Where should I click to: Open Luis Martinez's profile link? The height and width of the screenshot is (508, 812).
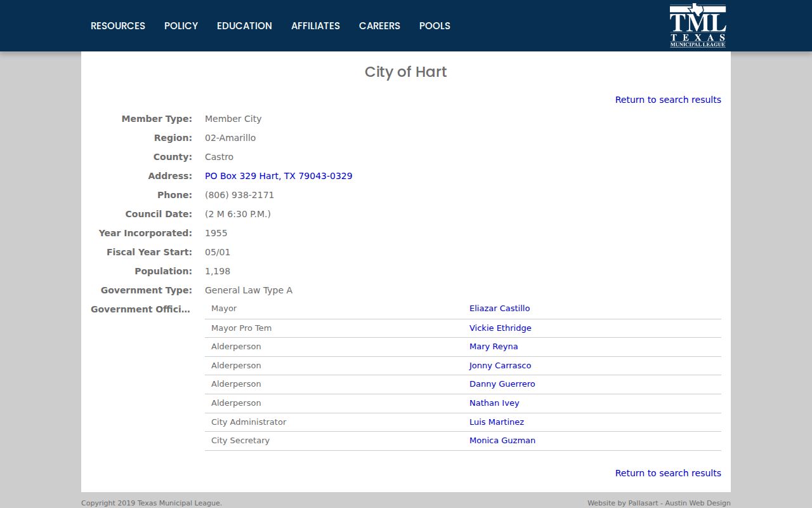[x=497, y=422]
